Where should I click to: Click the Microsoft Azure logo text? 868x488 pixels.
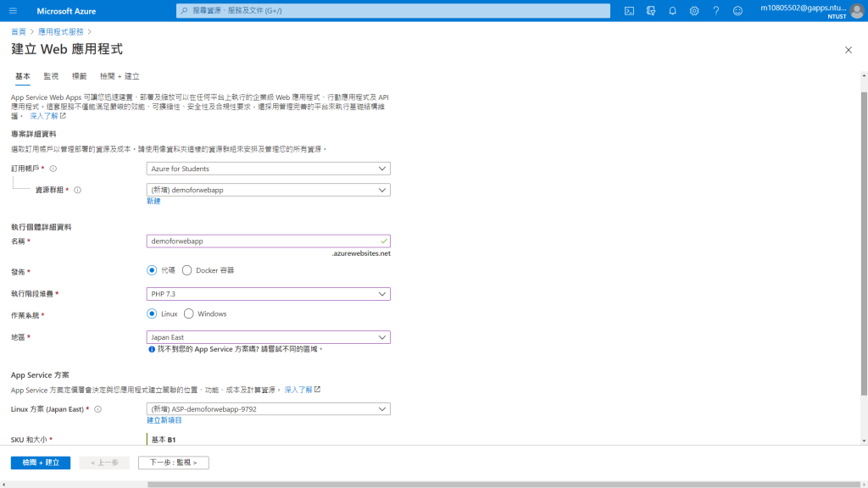pos(66,11)
